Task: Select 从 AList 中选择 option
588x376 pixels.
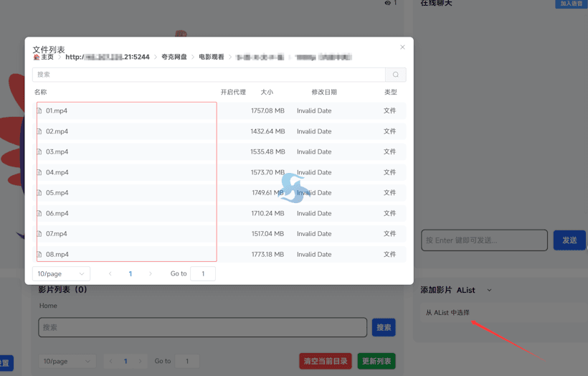Action: point(447,313)
